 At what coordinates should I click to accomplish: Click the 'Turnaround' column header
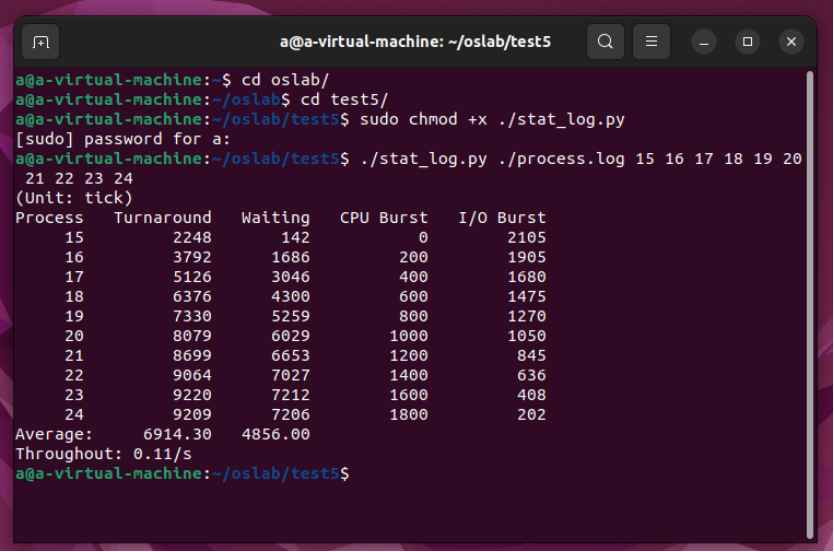point(163,218)
